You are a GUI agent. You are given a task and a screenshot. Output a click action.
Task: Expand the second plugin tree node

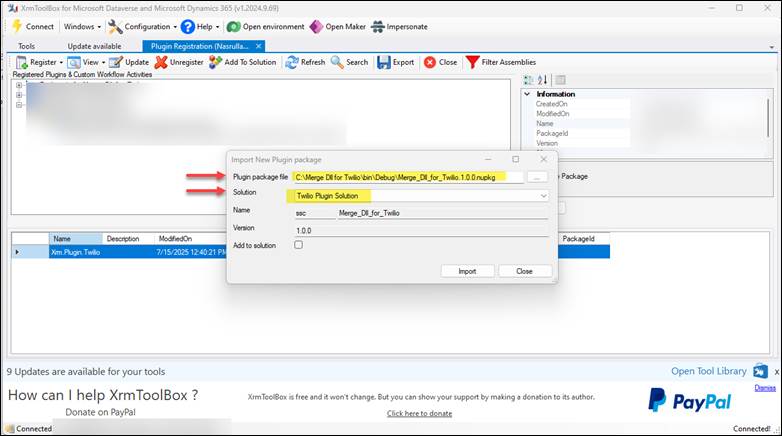tap(19, 95)
